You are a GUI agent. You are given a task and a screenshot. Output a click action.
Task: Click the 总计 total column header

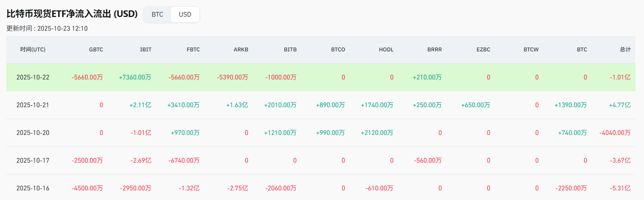tap(625, 50)
